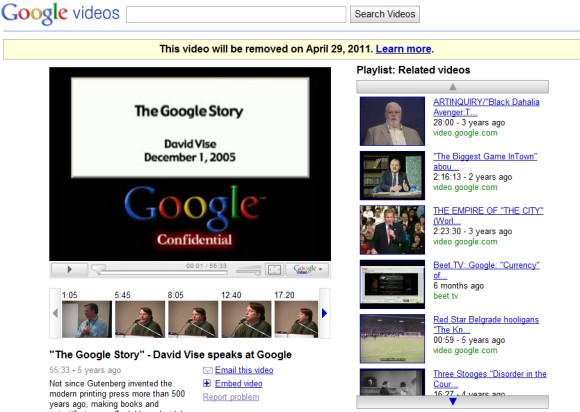Open the ARTINQUIRY Black Dahalia Avenger link
This screenshot has height=412, width=580.
coord(486,107)
